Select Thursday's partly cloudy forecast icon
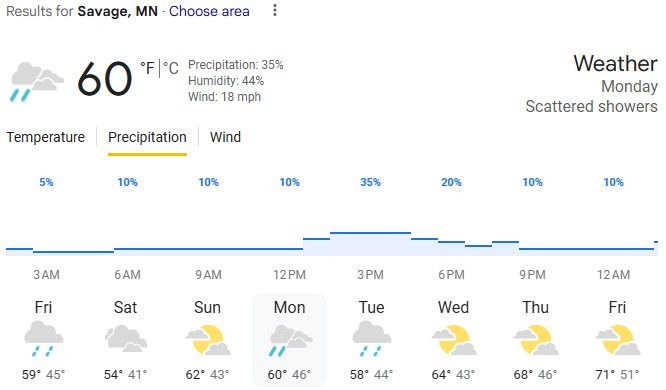 536,340
